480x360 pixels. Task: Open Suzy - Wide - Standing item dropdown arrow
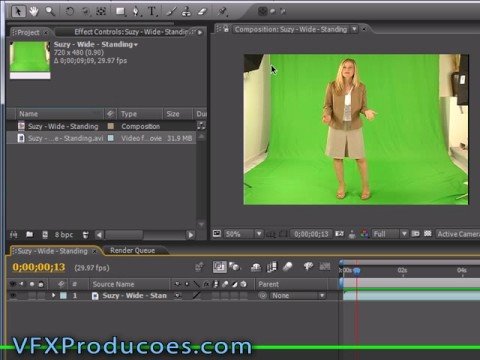136,45
